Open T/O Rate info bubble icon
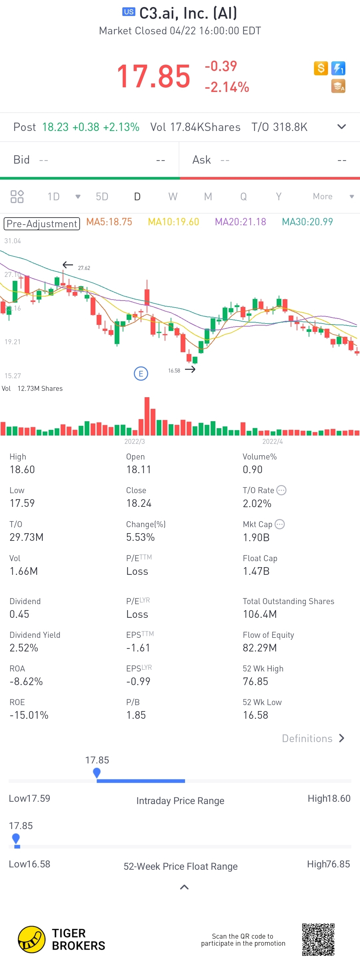 281,490
